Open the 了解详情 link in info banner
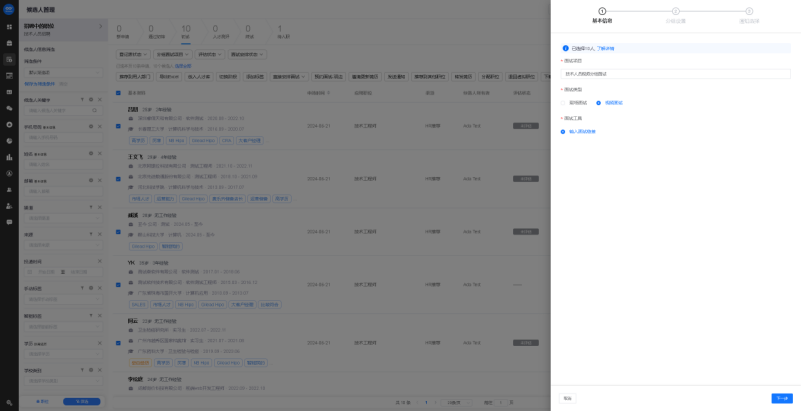This screenshot has width=802, height=411. pos(605,49)
